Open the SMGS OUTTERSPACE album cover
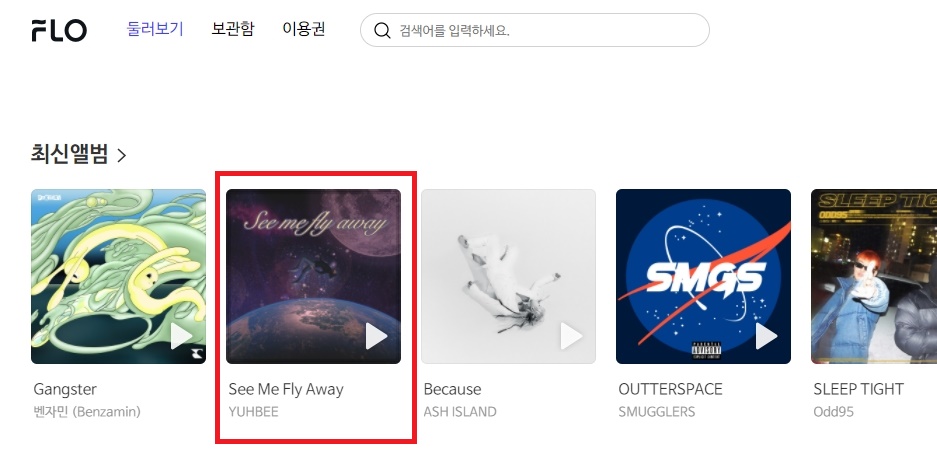Screen dimensions: 937x454 [703, 276]
